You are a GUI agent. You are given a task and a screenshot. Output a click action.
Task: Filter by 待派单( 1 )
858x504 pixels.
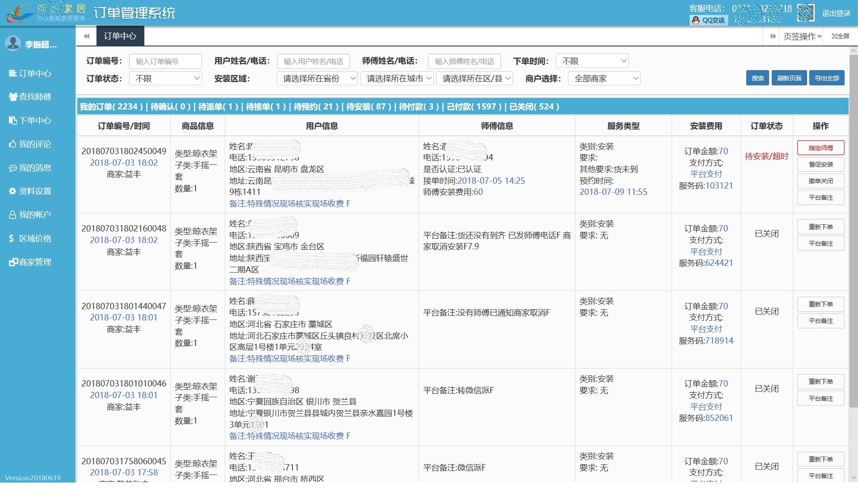tap(219, 106)
